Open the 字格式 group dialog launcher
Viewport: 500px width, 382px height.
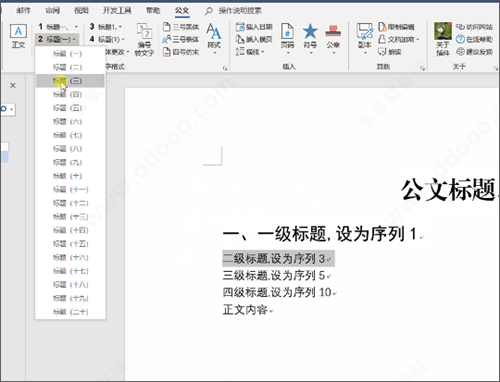point(225,68)
